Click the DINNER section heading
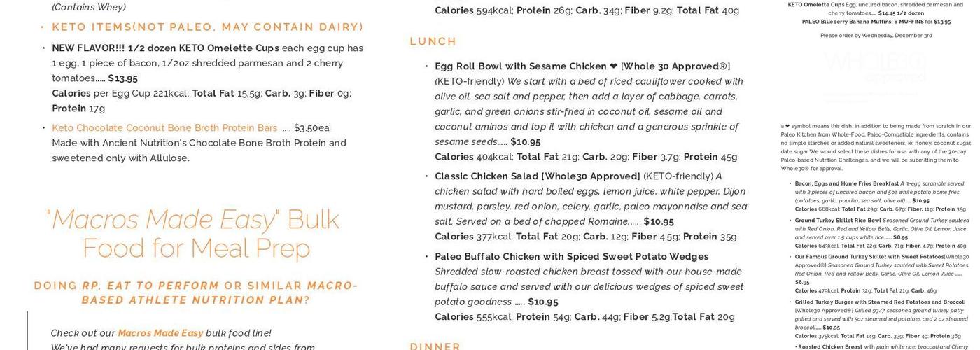 click(x=435, y=346)
